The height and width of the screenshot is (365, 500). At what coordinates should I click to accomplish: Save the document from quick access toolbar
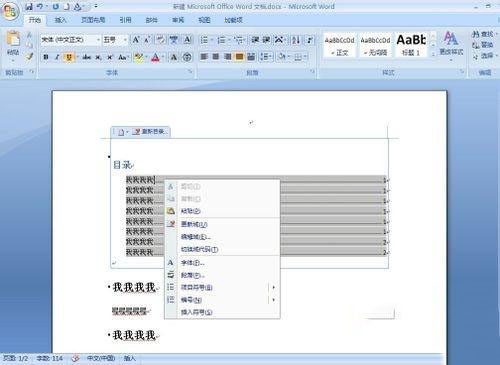tap(29, 6)
